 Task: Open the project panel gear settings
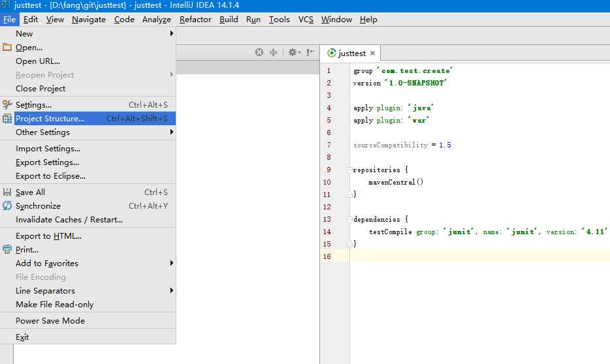(x=294, y=52)
